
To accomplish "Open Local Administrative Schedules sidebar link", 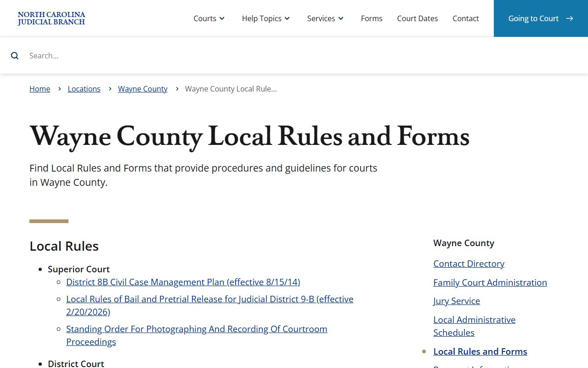I will click(x=475, y=326).
